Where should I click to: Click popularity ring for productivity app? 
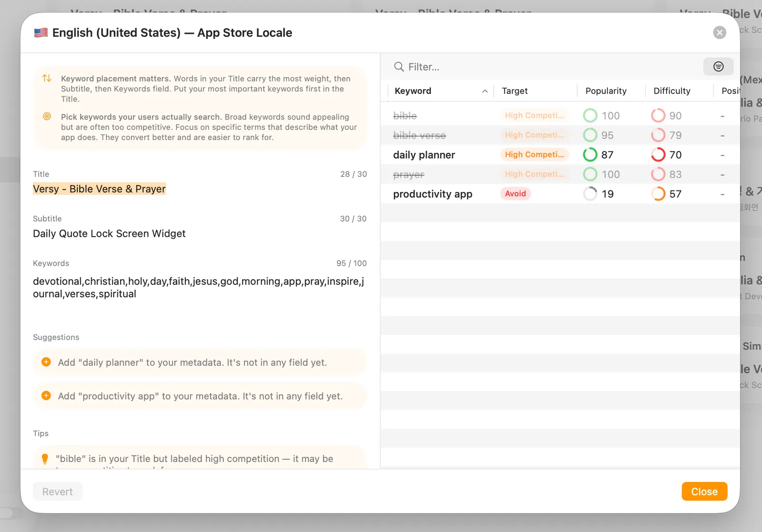point(590,194)
